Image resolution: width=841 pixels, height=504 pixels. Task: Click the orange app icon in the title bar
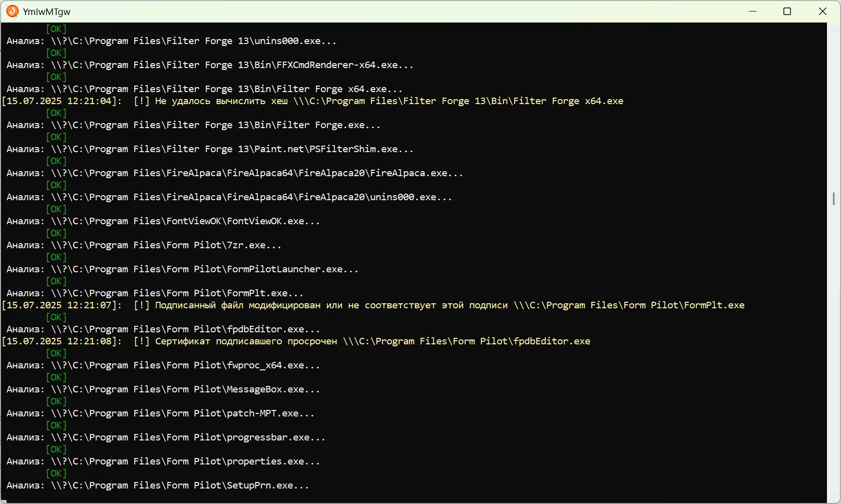[x=13, y=11]
